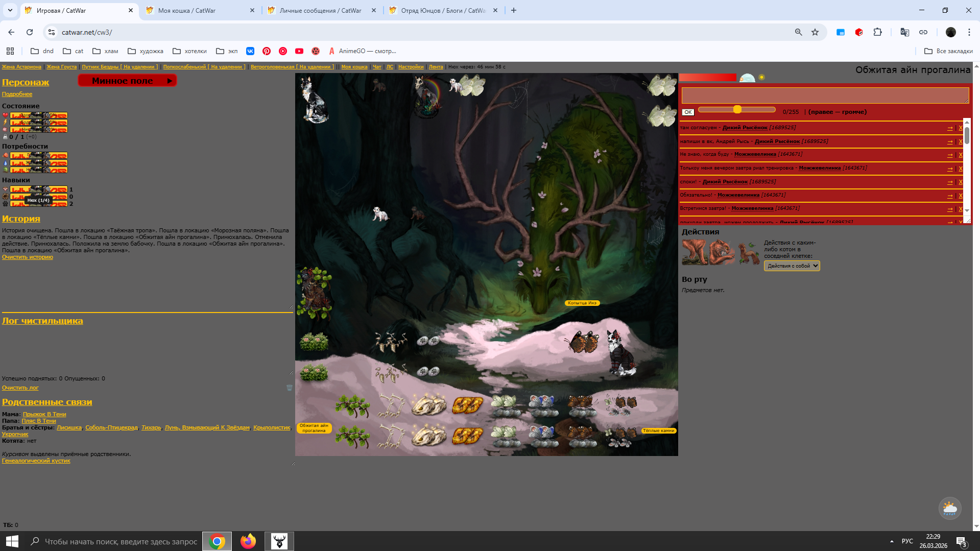Click the 'Очистить историю' link
Screen dimensions: 980x551
pos(28,257)
